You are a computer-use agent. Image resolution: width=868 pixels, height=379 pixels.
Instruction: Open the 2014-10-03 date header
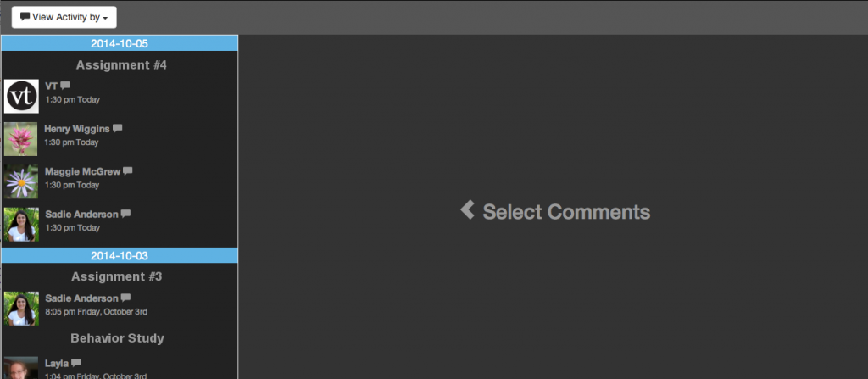click(120, 255)
